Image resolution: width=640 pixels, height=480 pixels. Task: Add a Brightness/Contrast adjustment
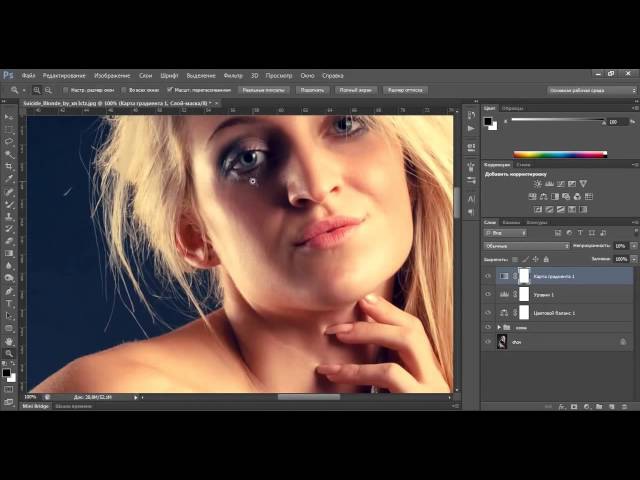click(x=538, y=184)
